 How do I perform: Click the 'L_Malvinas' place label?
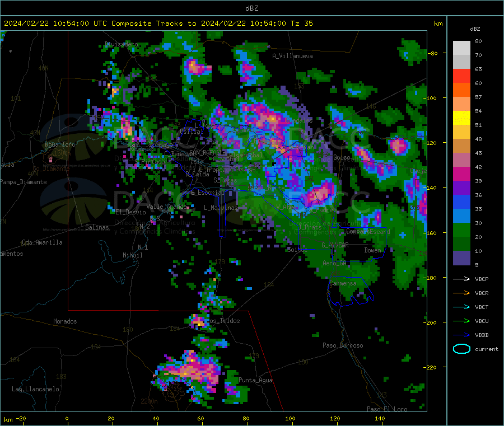click(220, 208)
